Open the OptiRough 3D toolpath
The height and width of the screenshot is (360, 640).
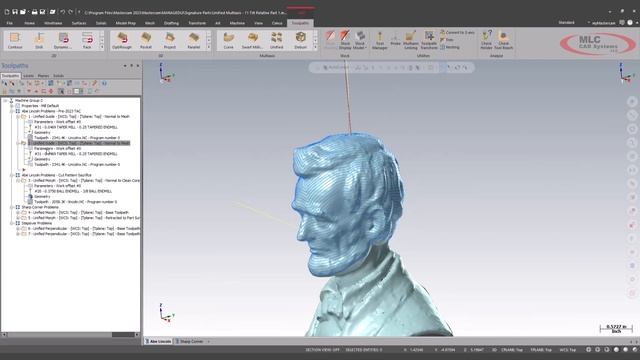[122, 40]
